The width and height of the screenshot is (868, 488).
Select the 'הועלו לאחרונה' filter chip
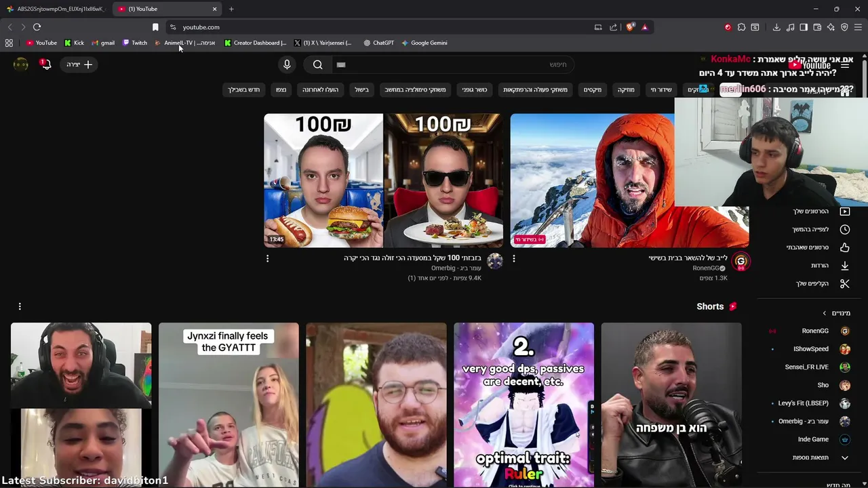320,89
